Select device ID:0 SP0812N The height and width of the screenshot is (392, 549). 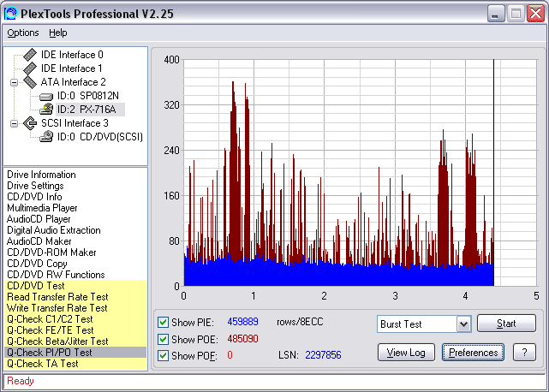[88, 96]
